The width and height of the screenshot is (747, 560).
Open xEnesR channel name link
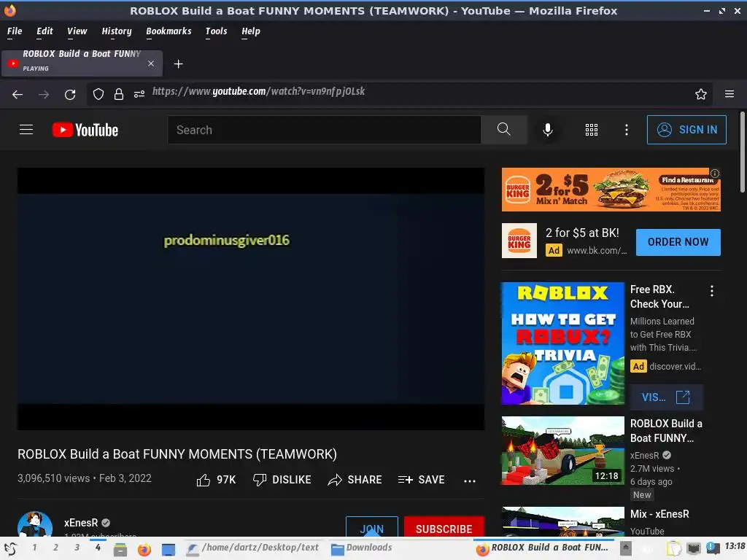81,522
